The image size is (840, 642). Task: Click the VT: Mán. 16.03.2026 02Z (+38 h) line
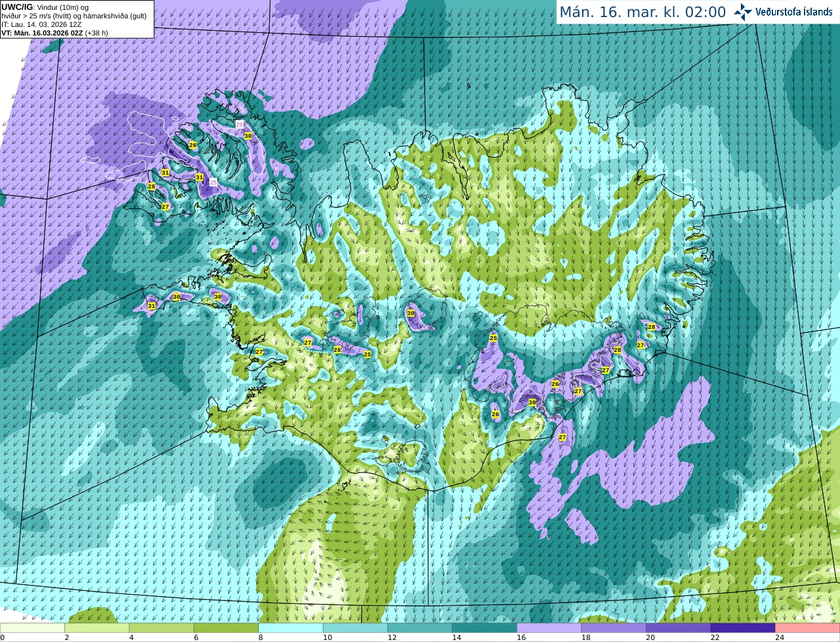coord(54,33)
